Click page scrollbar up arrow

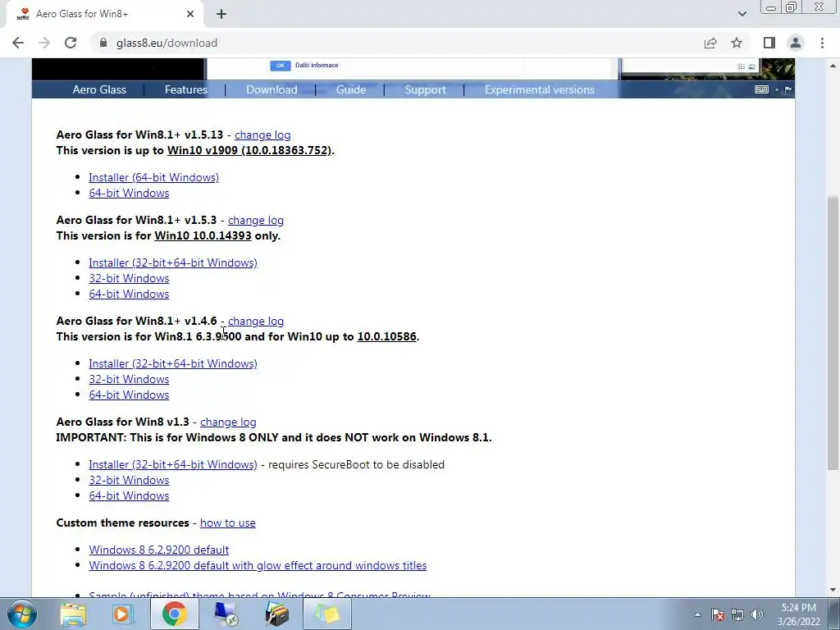pos(833,66)
